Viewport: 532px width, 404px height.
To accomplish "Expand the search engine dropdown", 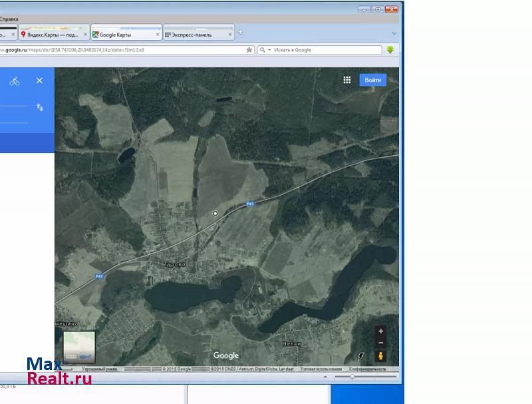I will click(264, 50).
